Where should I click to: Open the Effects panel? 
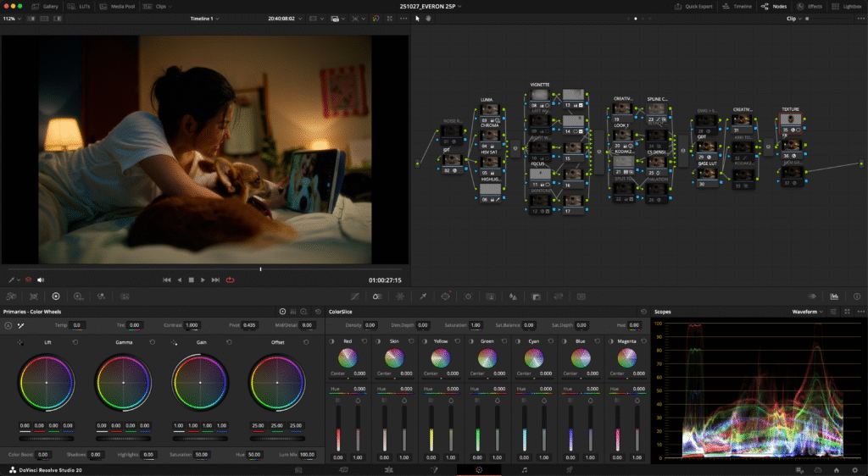(810, 6)
